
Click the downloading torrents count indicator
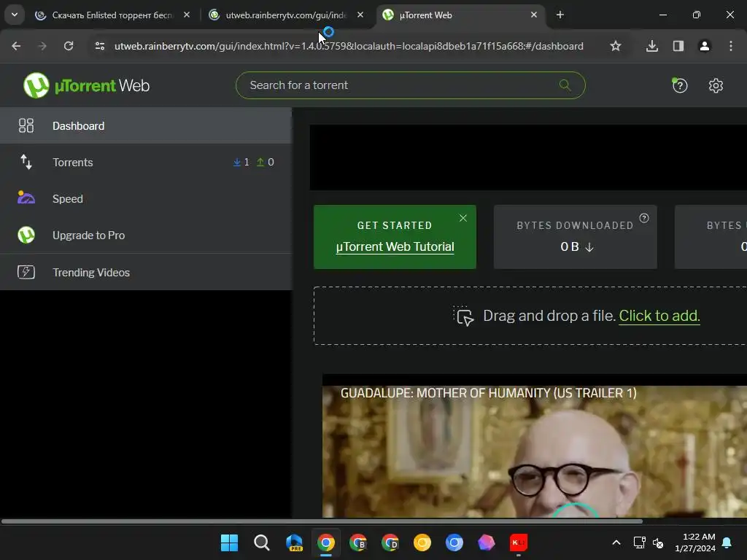pos(241,163)
